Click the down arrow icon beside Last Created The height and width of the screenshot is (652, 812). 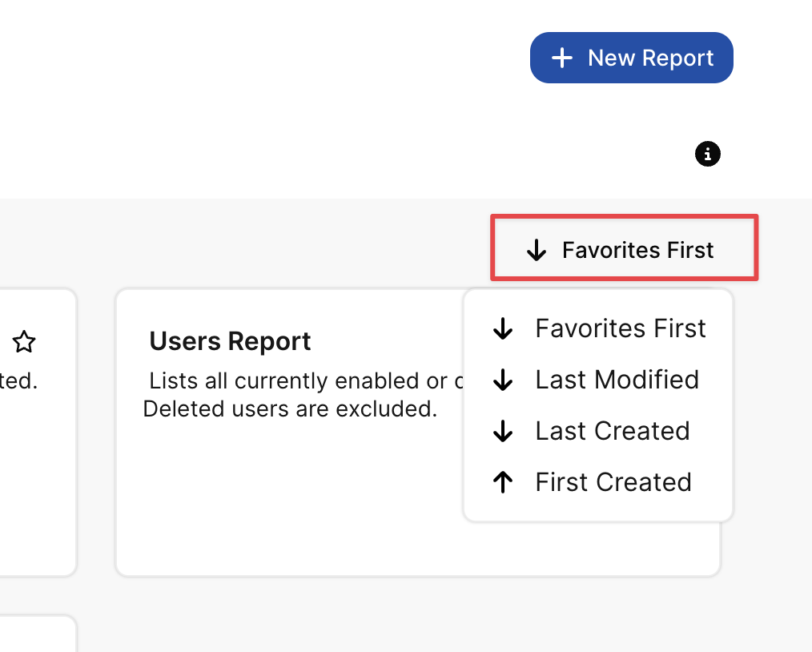tap(503, 431)
